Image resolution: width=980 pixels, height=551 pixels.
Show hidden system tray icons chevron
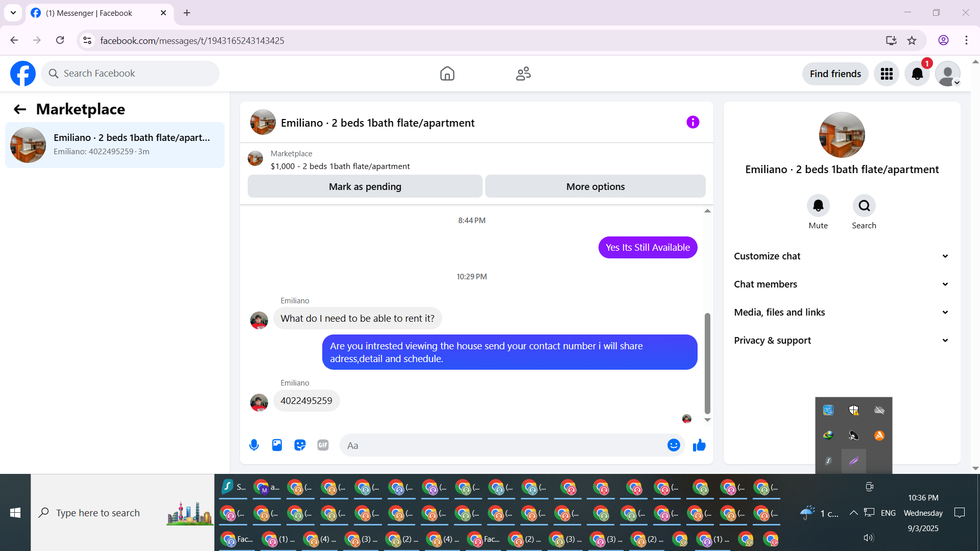tap(853, 513)
